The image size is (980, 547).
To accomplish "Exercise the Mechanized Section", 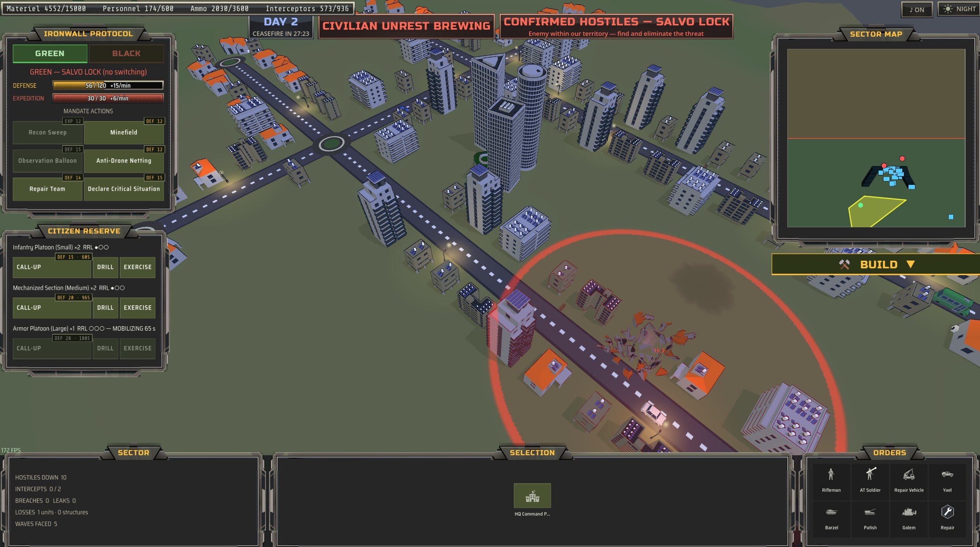I will pyautogui.click(x=138, y=308).
